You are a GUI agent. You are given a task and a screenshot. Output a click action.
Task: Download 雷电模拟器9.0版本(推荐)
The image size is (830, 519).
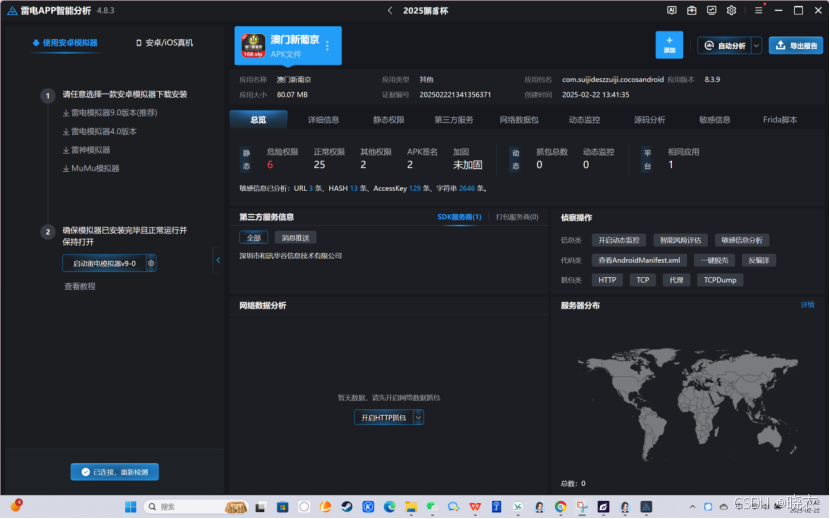click(x=110, y=113)
